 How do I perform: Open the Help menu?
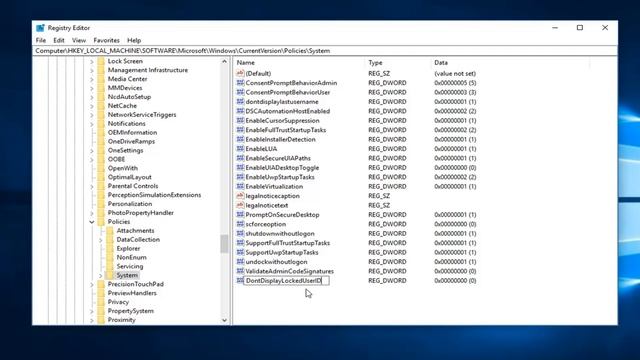point(134,40)
